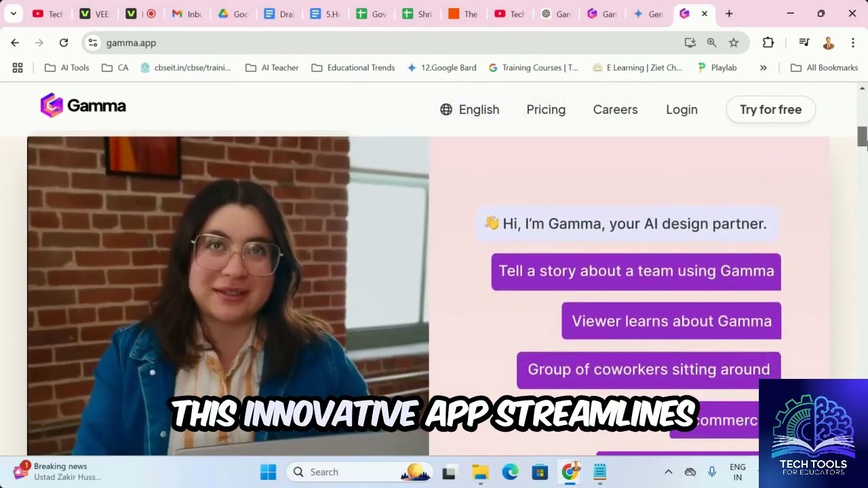Switch to the 'VEE' tab
Screen dimensions: 868x488
[94, 14]
